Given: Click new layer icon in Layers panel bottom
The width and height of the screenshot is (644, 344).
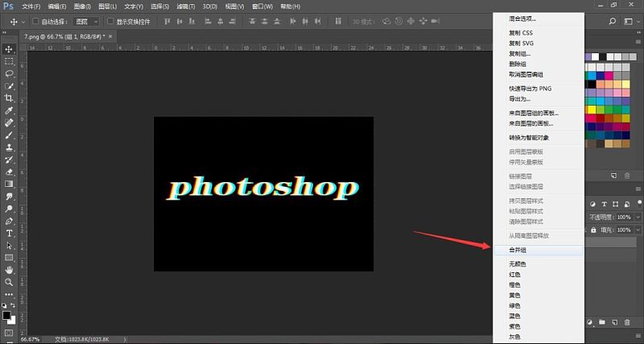Looking at the screenshot, I should click(x=615, y=322).
